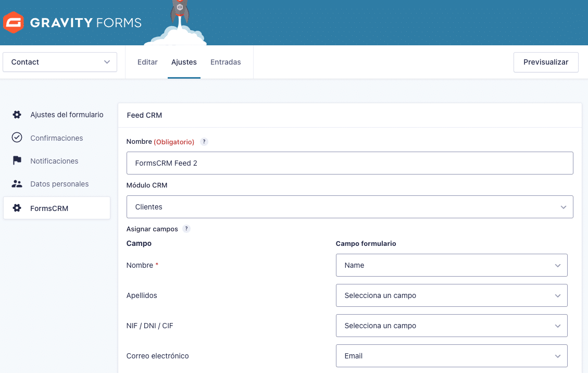Select a field for Apellidos dropdown

(x=451, y=295)
